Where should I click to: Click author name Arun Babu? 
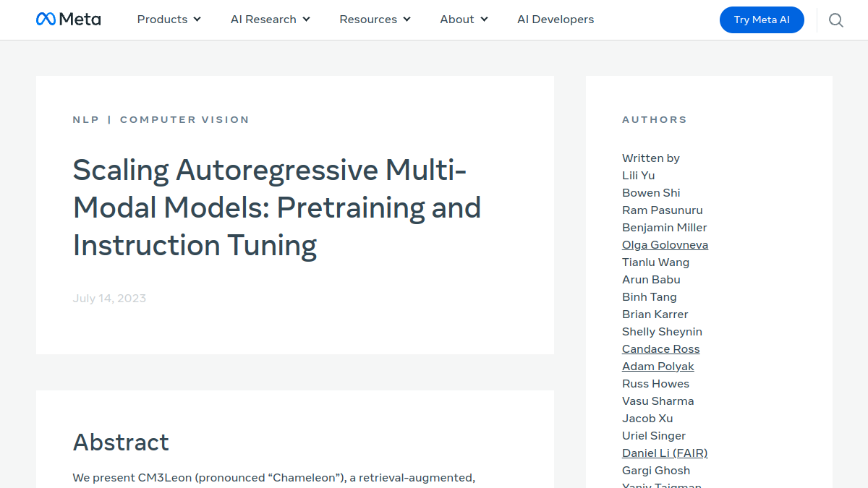(651, 279)
